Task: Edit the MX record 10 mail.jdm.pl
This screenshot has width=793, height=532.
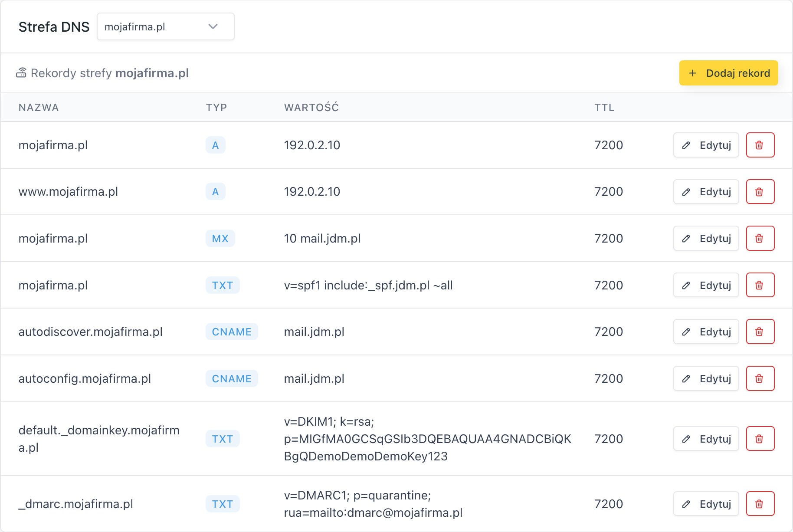Action: pos(706,238)
